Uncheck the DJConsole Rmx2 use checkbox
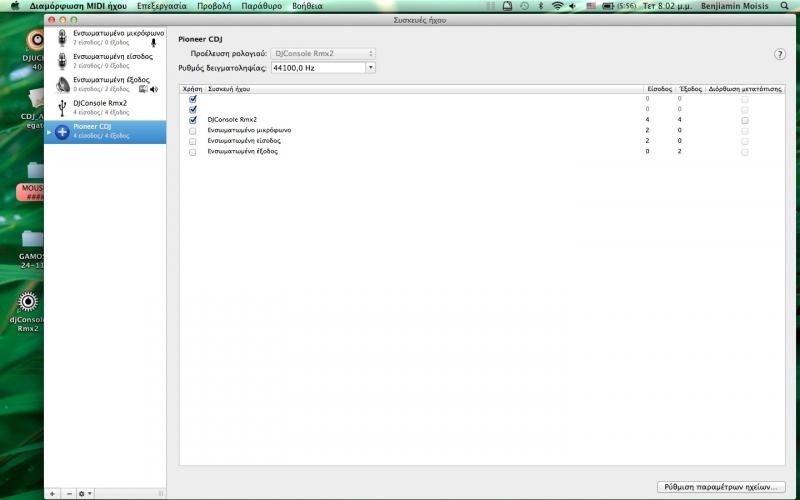Viewport: 800px width, 500px height. tap(193, 120)
